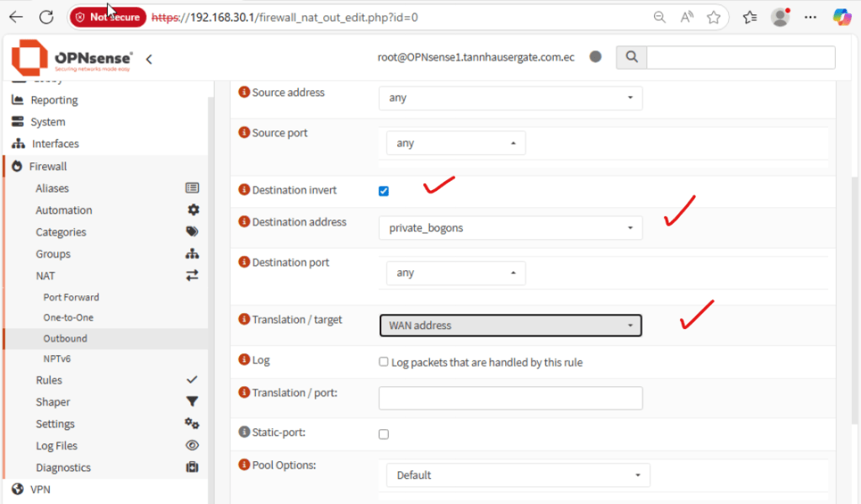
Task: Tick the Static-port checkbox
Action: coord(384,434)
